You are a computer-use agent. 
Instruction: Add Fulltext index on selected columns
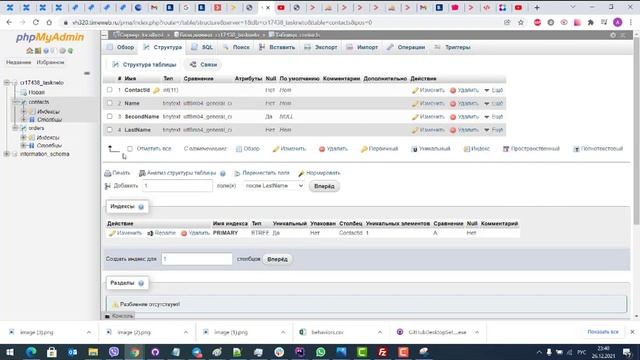tap(598, 149)
